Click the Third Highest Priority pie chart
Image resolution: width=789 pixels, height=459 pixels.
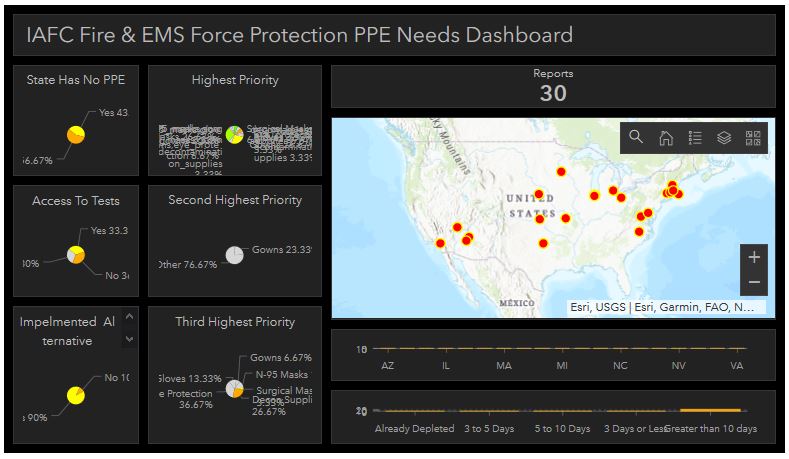click(x=234, y=388)
